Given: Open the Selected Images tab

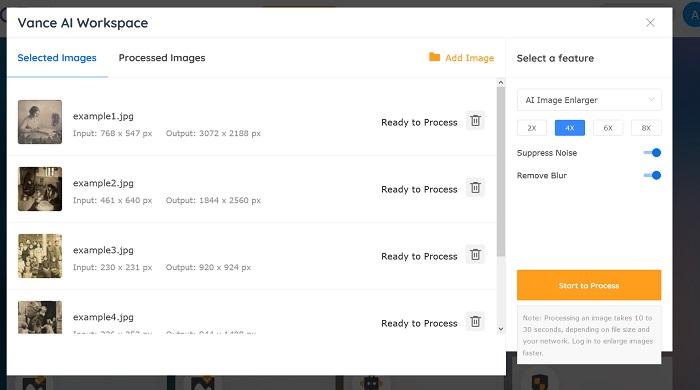Looking at the screenshot, I should (x=57, y=58).
